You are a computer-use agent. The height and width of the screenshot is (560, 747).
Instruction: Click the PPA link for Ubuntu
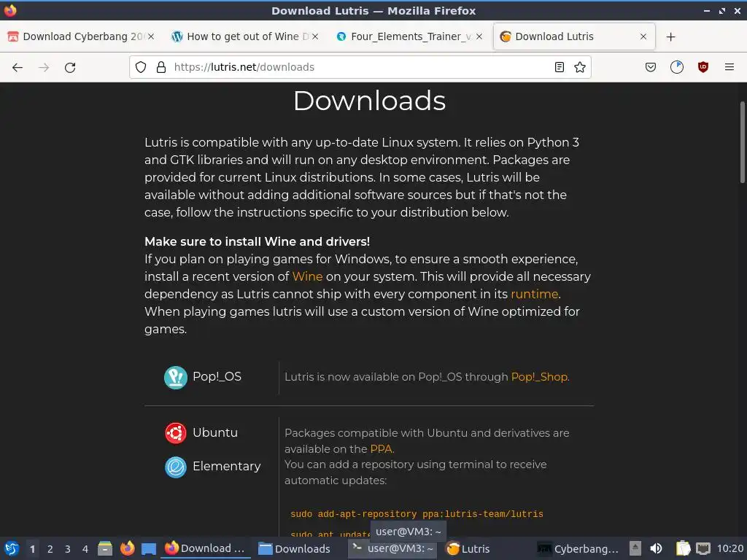[381, 449]
